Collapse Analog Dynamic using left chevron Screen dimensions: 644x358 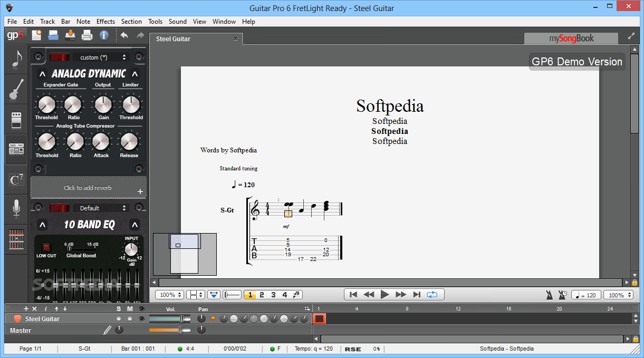point(43,74)
